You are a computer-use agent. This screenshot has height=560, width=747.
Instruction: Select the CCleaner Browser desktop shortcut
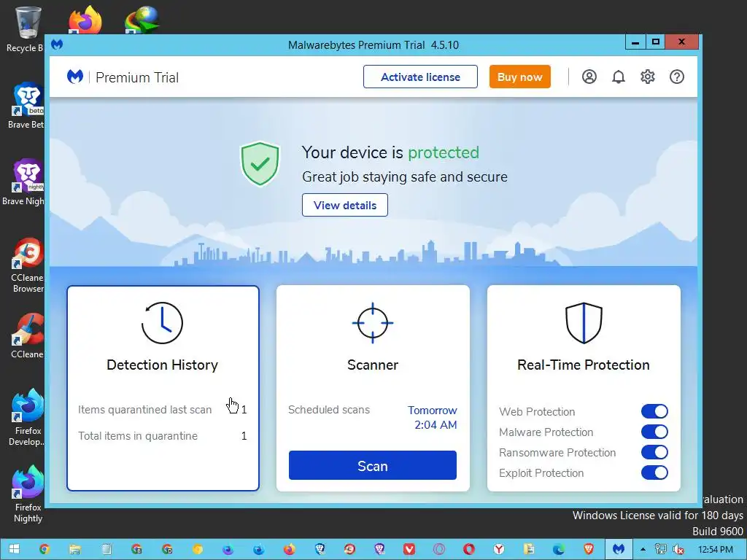tap(27, 265)
